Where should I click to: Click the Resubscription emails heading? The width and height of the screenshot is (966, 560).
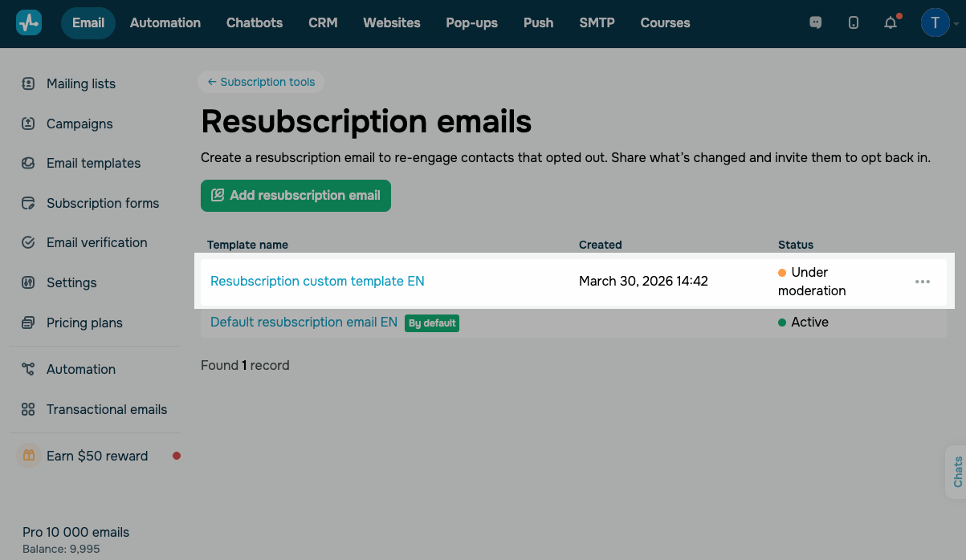[366, 122]
